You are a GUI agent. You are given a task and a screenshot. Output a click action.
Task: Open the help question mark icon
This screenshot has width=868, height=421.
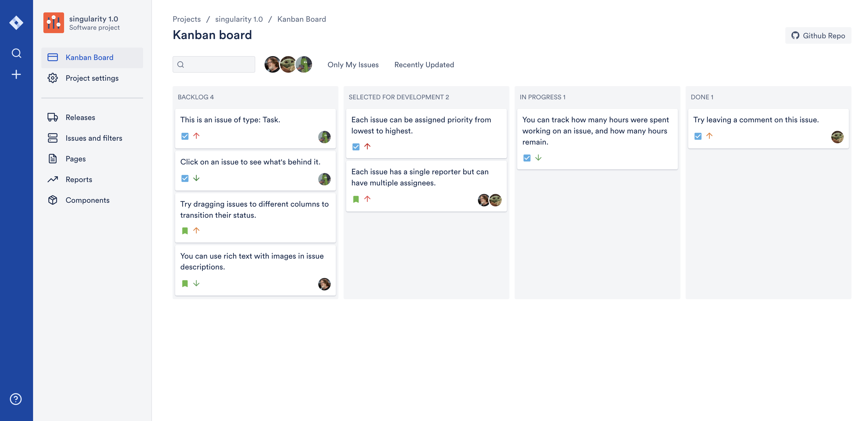coord(16,399)
